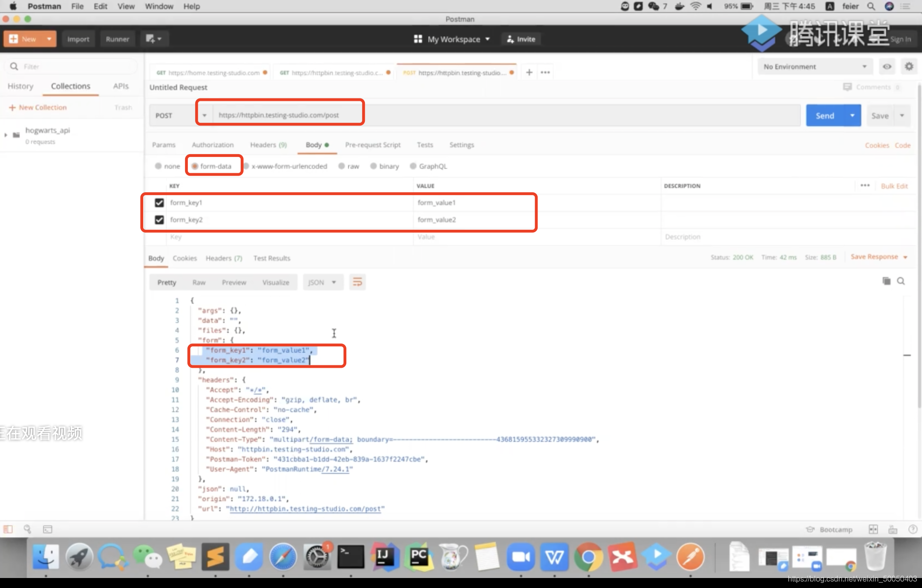Screen dimensions: 922x588
Task: Click the Bulk Edit link
Action: (x=894, y=186)
